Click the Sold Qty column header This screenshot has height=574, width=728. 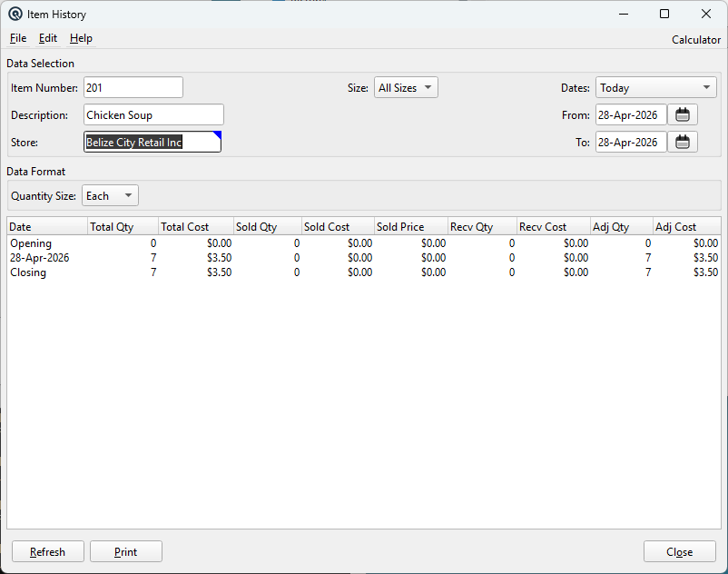pos(268,227)
